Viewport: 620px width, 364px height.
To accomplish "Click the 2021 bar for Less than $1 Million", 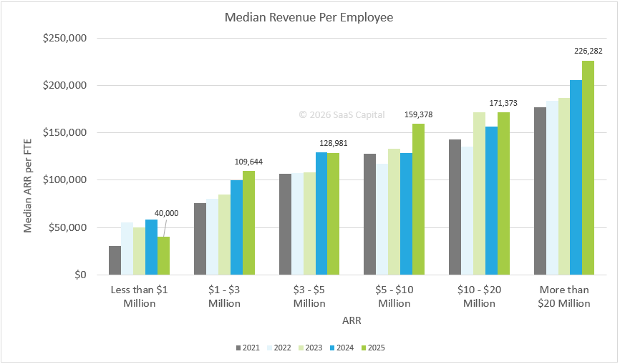I will click(x=115, y=260).
